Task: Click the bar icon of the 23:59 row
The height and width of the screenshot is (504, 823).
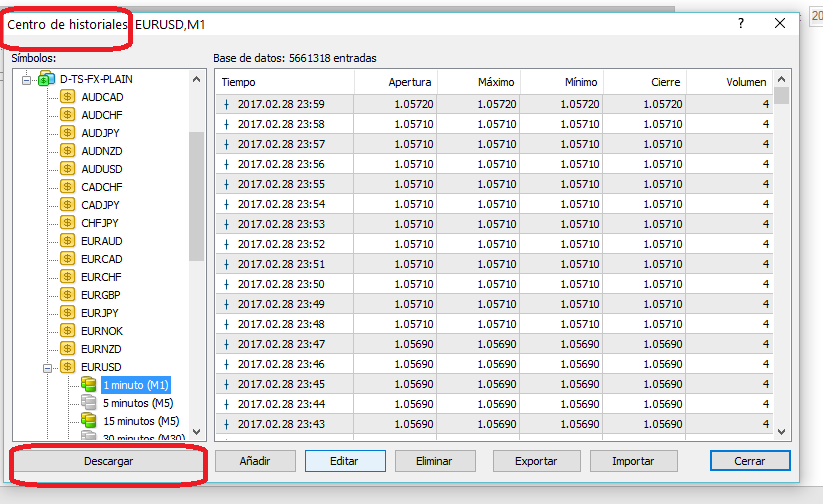Action: [x=226, y=104]
